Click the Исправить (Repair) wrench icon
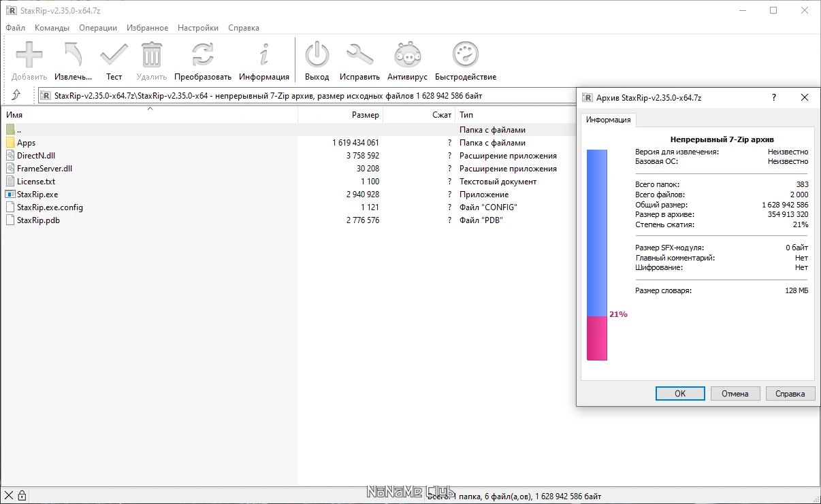Screen dimensions: 821x504 360,54
